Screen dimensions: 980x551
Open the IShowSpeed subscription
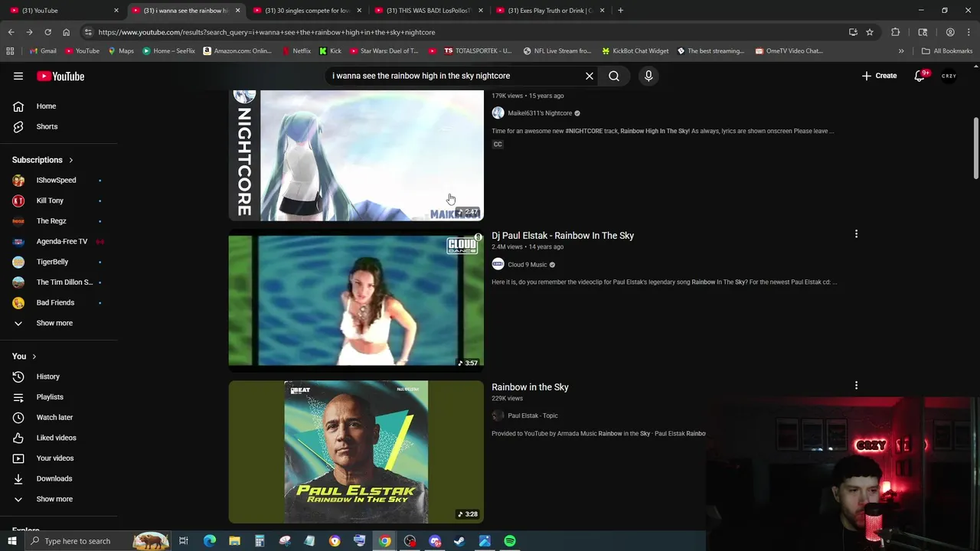[x=56, y=180]
